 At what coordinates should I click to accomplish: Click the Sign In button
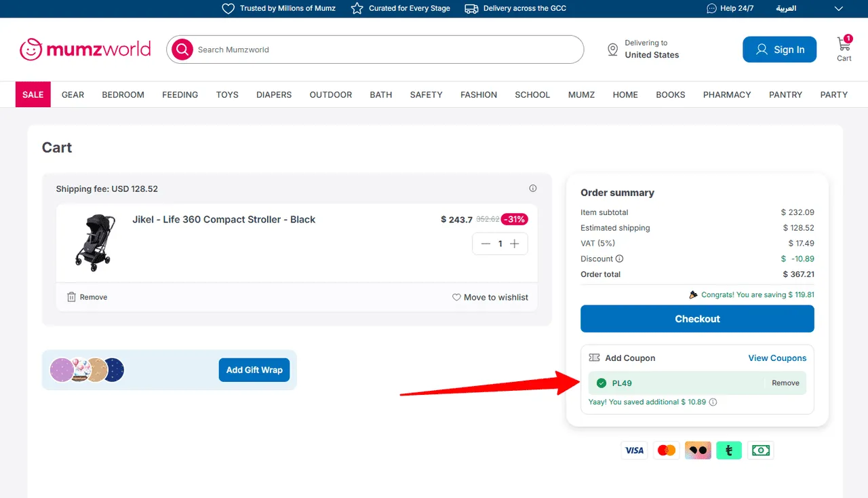tap(780, 50)
